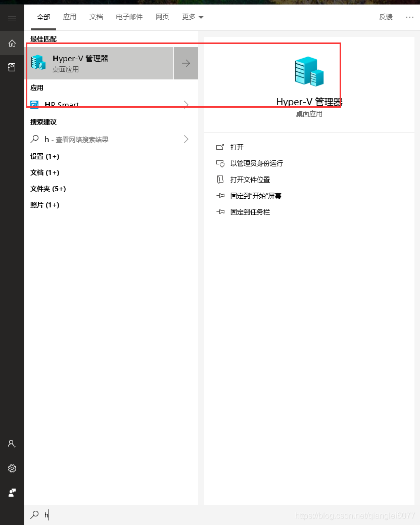Click the HP Smart result name
The image size is (420, 525).
coord(62,105)
